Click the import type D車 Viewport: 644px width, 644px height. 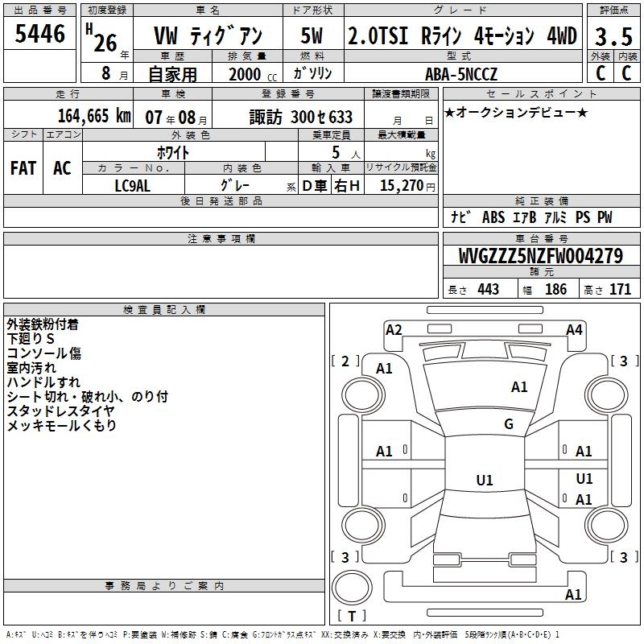coord(315,186)
